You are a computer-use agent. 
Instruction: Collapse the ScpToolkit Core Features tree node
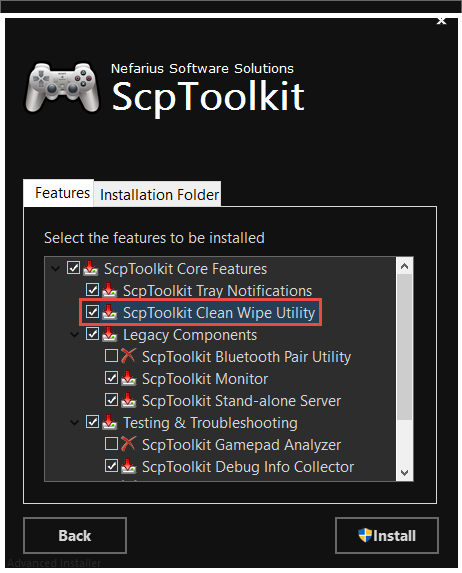point(56,269)
